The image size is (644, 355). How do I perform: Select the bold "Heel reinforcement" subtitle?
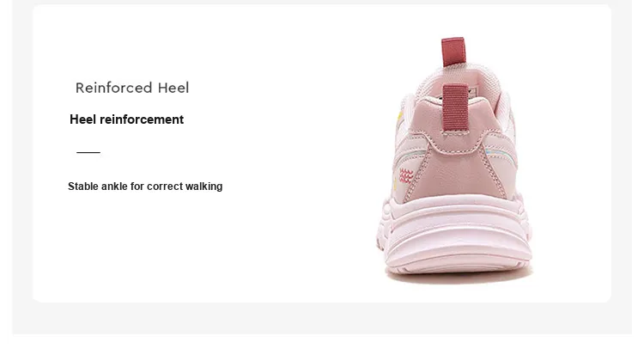tap(126, 119)
